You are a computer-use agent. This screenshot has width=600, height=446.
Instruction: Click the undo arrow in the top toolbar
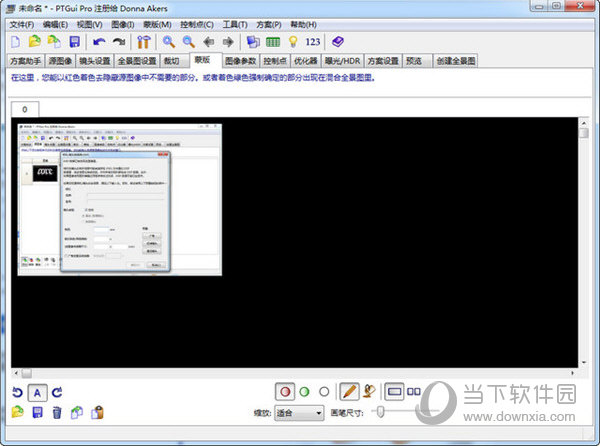(x=98, y=42)
